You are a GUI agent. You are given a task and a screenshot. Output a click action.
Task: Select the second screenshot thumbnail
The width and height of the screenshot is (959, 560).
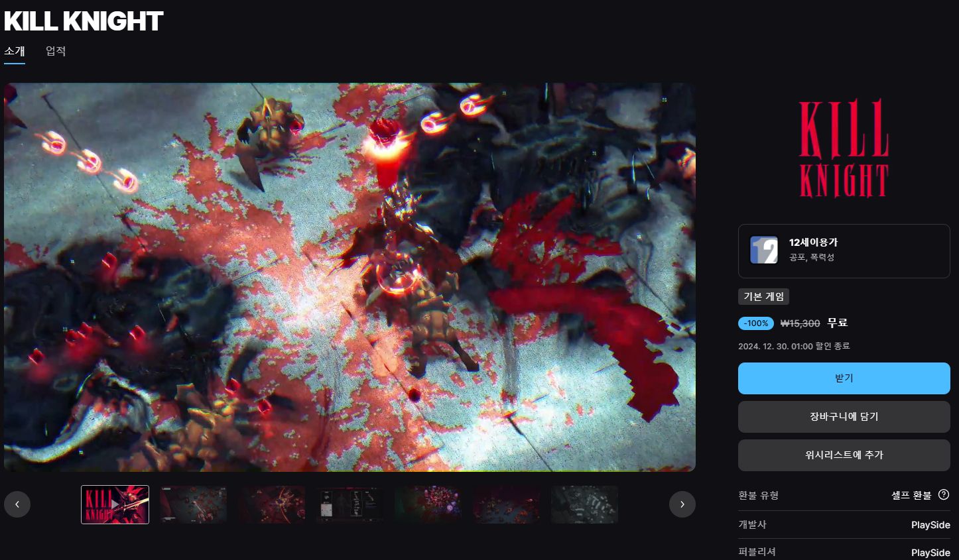tap(194, 504)
